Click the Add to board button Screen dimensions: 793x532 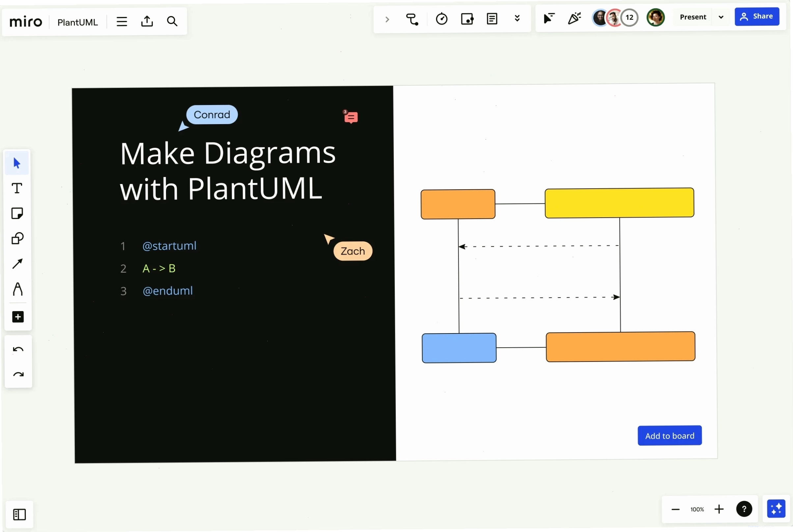tap(669, 436)
